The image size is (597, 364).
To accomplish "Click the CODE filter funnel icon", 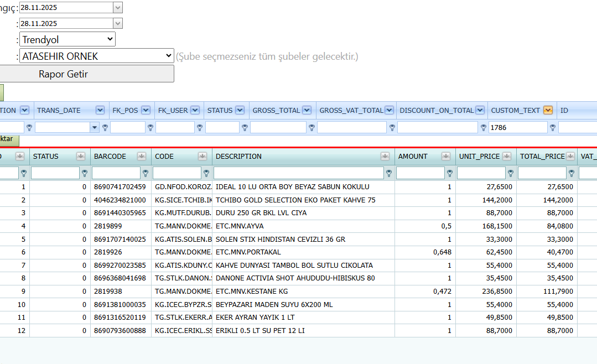I will click(206, 173).
